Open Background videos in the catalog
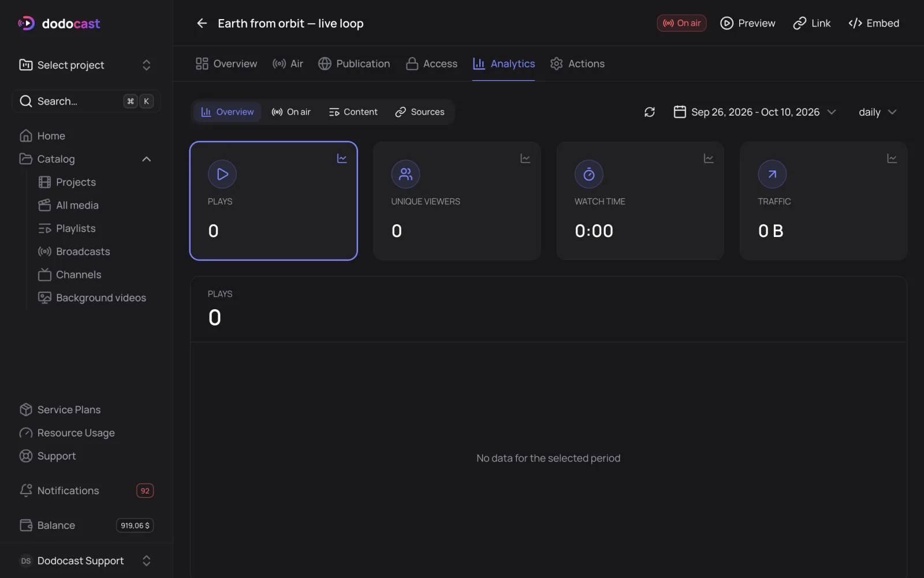Viewport: 924px width, 578px height. 92,298
